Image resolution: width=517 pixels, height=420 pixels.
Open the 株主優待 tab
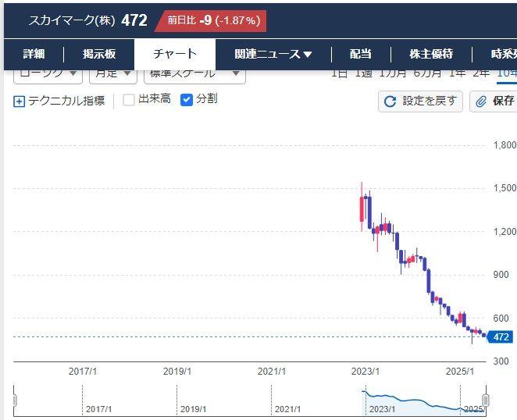(431, 54)
